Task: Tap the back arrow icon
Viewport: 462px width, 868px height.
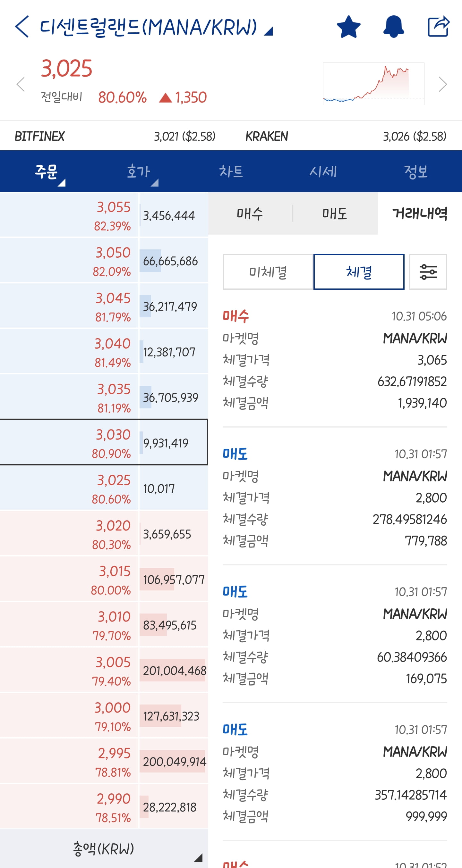Action: pyautogui.click(x=22, y=26)
